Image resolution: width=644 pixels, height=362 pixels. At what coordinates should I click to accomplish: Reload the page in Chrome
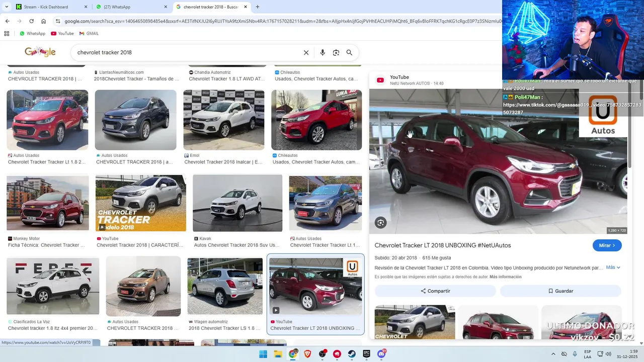(x=31, y=21)
